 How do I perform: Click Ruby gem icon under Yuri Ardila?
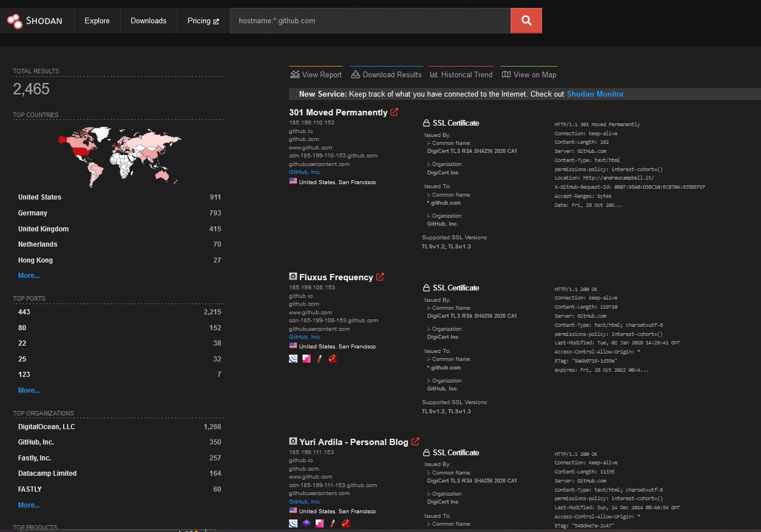pos(346,523)
